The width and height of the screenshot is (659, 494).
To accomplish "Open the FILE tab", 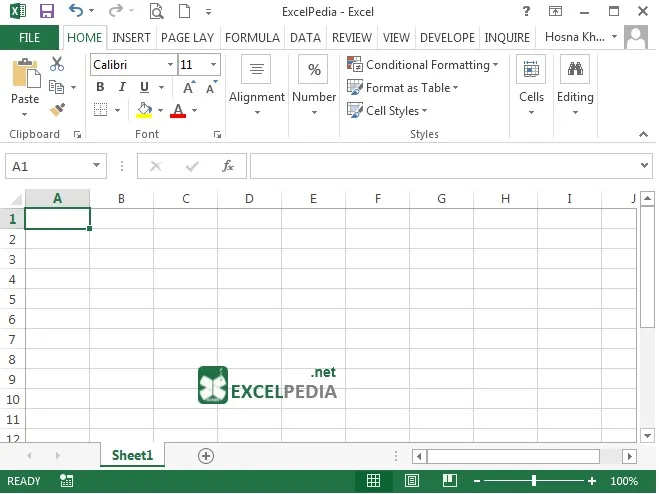I will point(29,37).
